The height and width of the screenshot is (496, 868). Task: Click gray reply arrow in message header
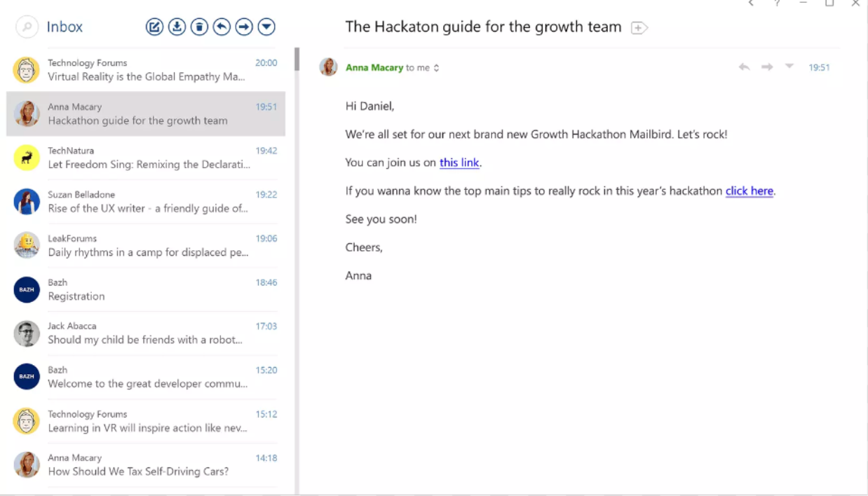pos(744,67)
